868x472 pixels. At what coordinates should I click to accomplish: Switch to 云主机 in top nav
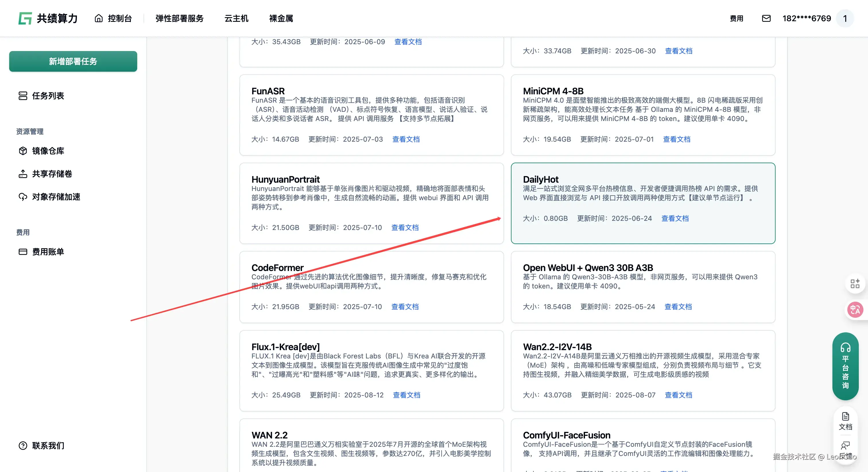(236, 19)
